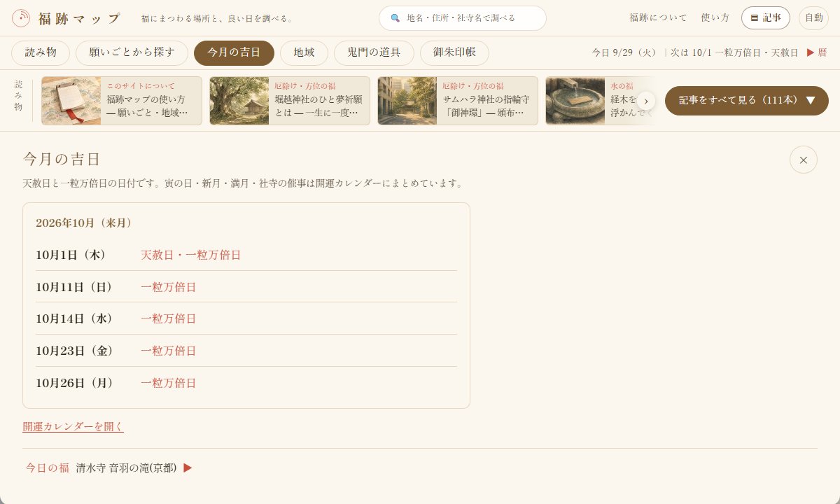Select the 今月の吉日 tab

(x=234, y=52)
